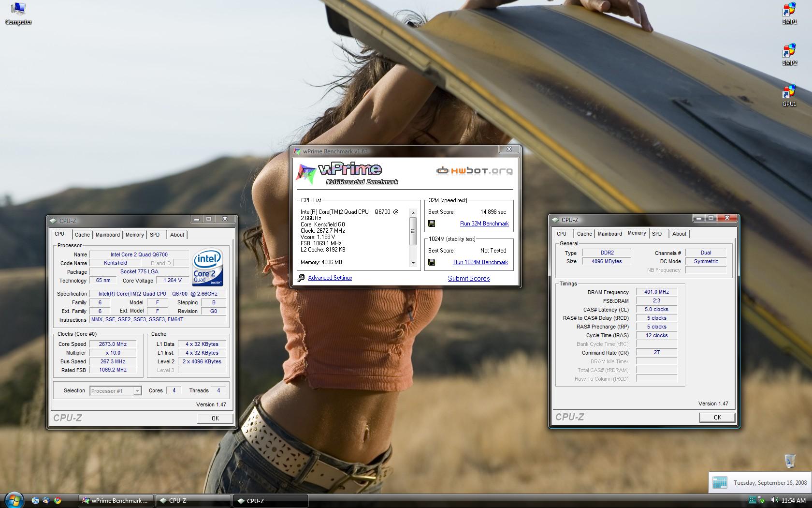Click the CPU List scrollbar down arrow
Screen dimensions: 812x508
pyautogui.click(x=413, y=263)
